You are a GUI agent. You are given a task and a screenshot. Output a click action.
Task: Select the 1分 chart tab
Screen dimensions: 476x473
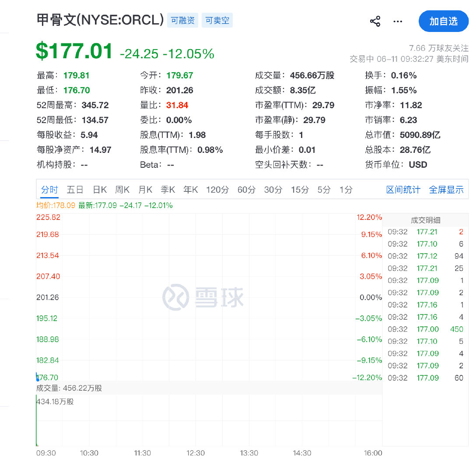[346, 190]
